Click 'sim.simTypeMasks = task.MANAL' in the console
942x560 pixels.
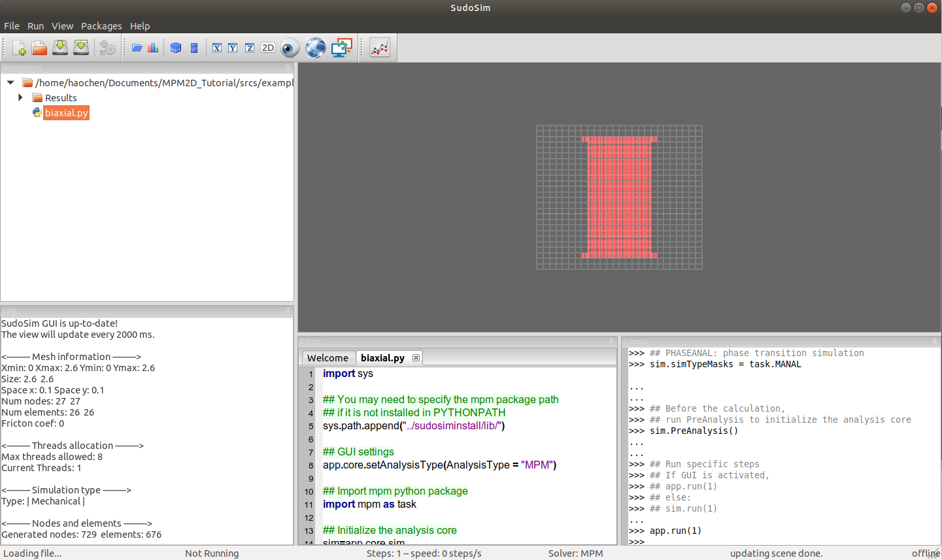[x=725, y=364]
